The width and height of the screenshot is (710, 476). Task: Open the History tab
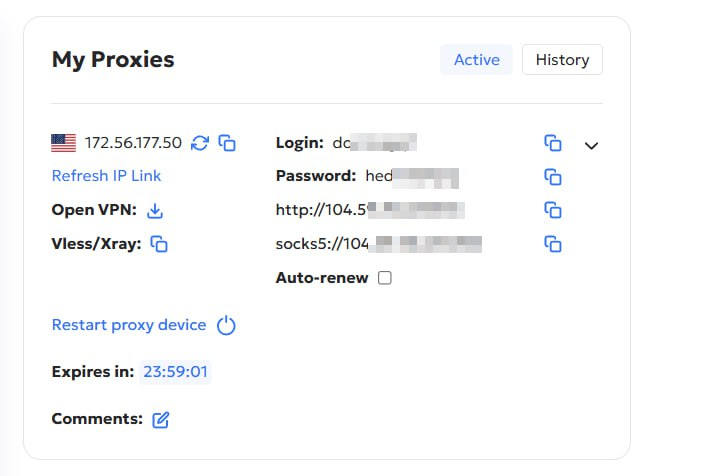pos(562,60)
